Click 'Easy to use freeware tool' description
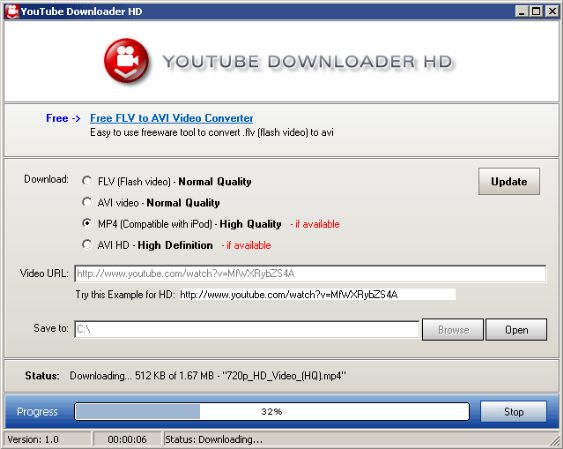The image size is (563, 449). 212,132
